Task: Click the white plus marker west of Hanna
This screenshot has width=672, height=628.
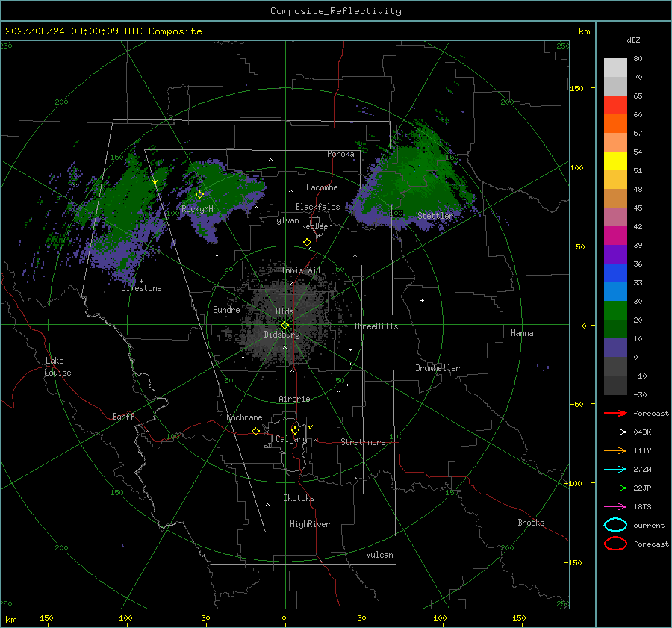Action: pos(422,300)
